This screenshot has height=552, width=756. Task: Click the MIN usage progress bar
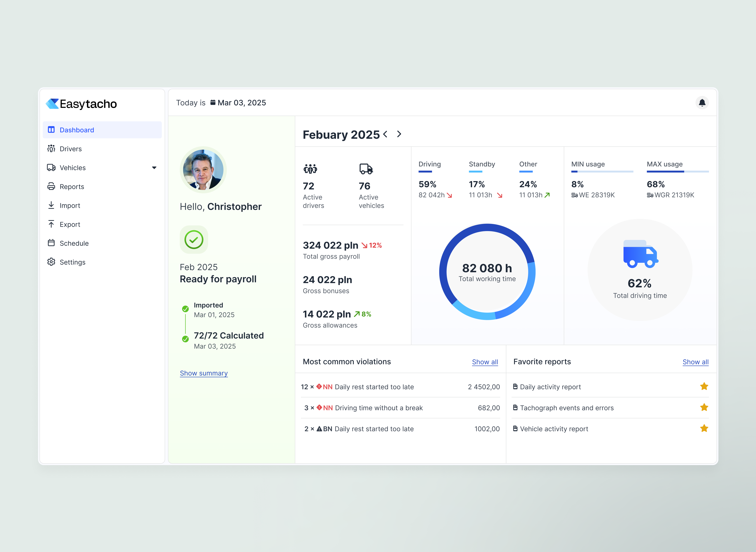(x=602, y=171)
